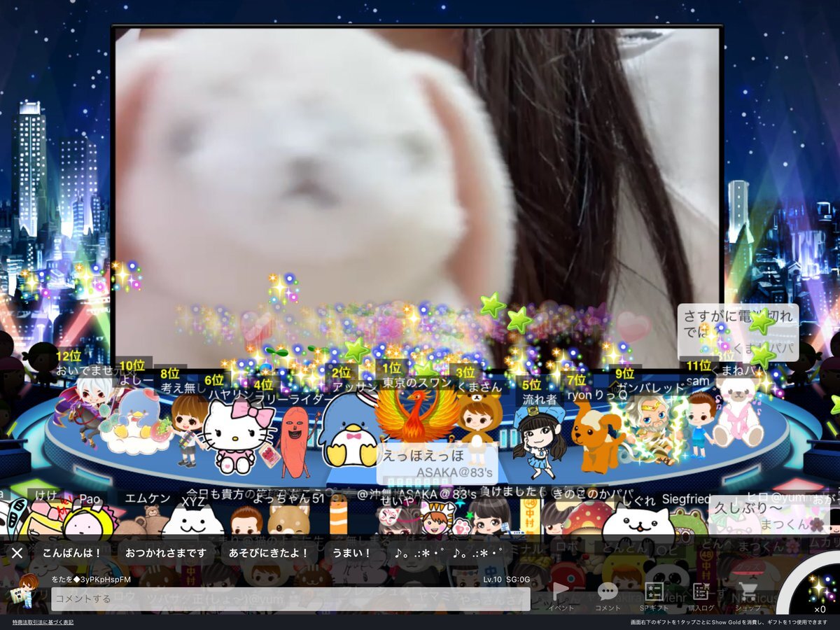Send the quick phrase あそびにきたよ！

269,553
